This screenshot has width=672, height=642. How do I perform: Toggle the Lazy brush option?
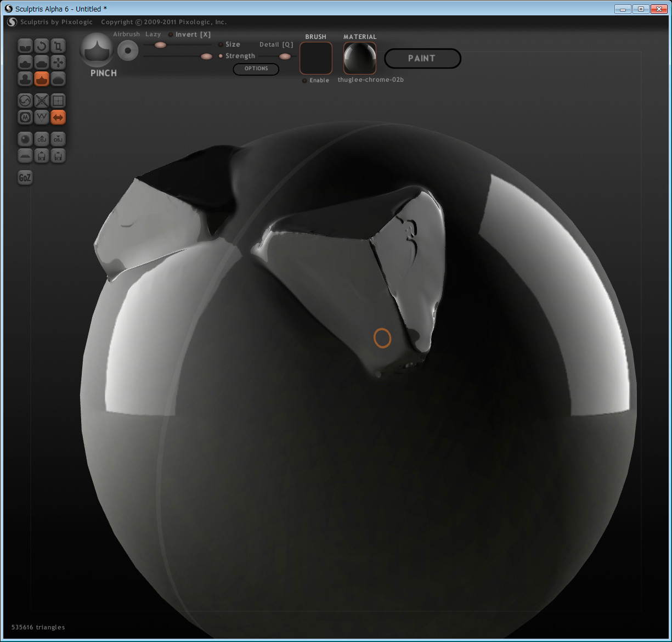pos(153,34)
